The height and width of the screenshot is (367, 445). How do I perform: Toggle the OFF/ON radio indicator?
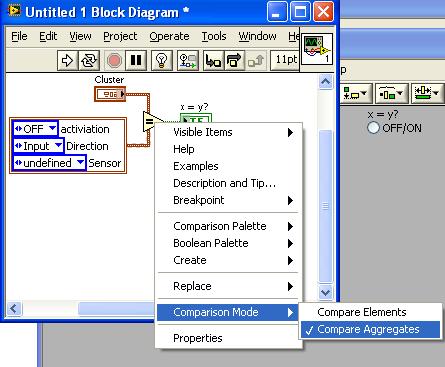coord(373,128)
